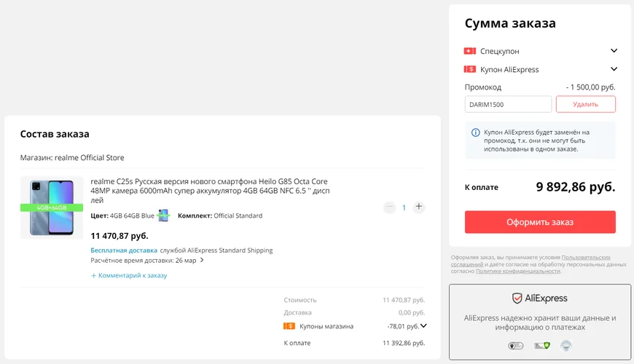Expand Купоны магазина discount arrow
This screenshot has height=364, width=634.
[x=423, y=325]
